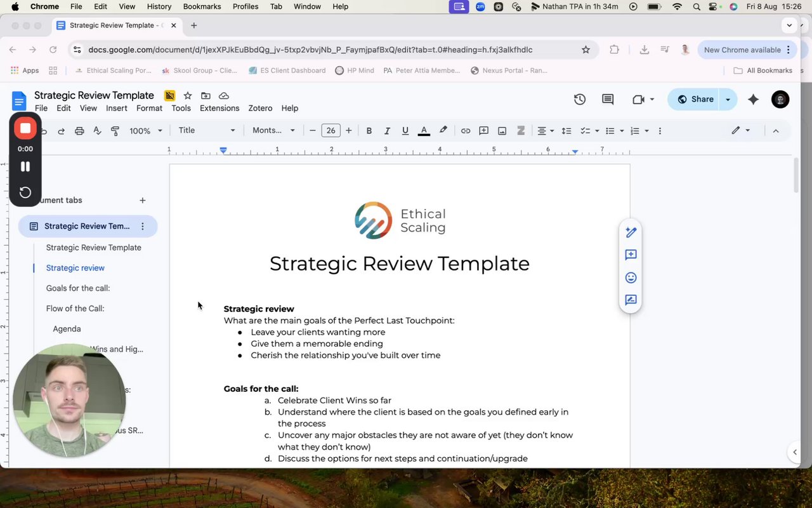
Task: Add a new document tab with plus
Action: (x=143, y=200)
